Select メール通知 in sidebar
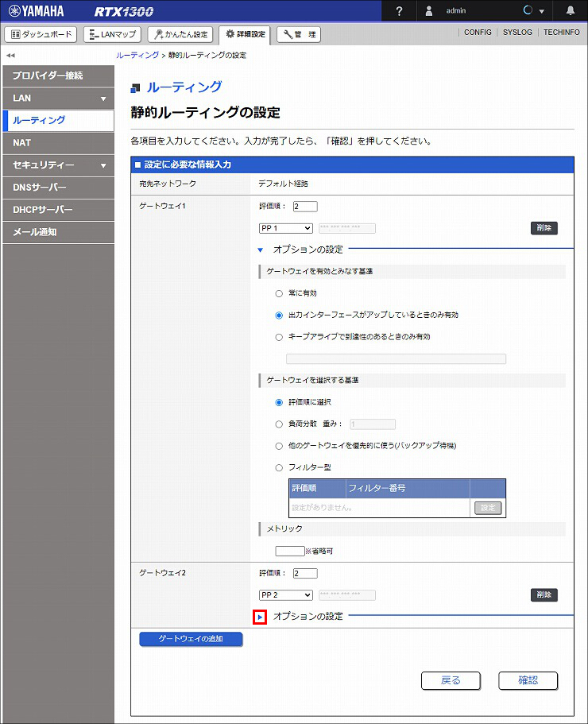Screen dimensions: 588x724 (58, 232)
